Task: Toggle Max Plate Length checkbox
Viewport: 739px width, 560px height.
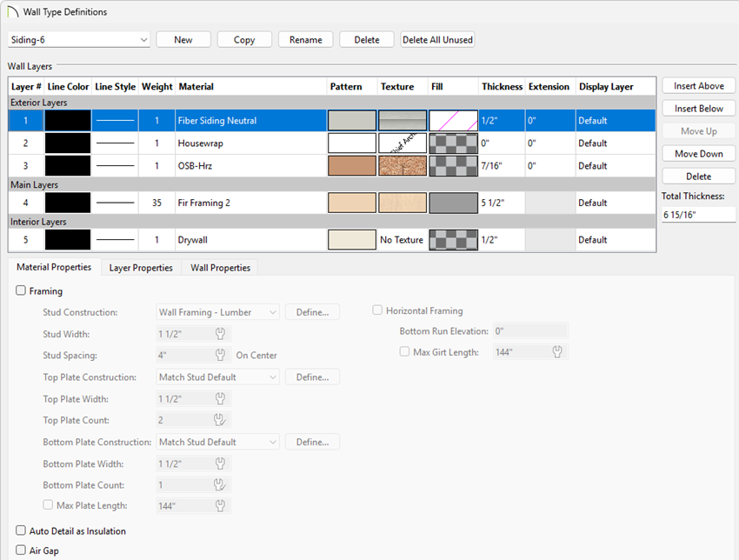Action: pos(48,505)
